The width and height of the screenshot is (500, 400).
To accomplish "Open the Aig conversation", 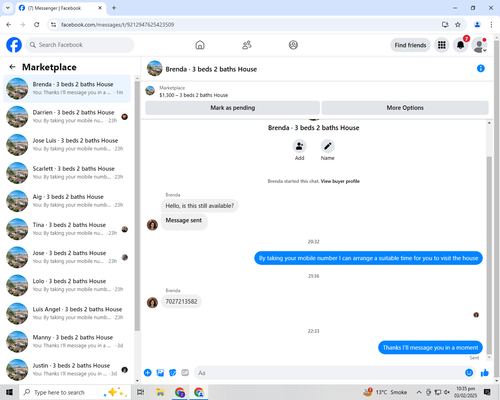I will [x=67, y=201].
